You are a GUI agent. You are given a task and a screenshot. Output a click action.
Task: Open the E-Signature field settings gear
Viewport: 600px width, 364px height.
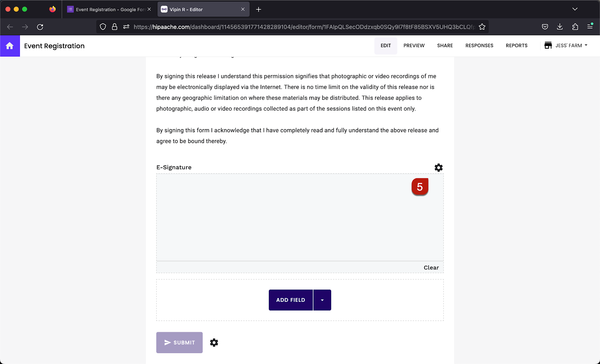coord(438,167)
